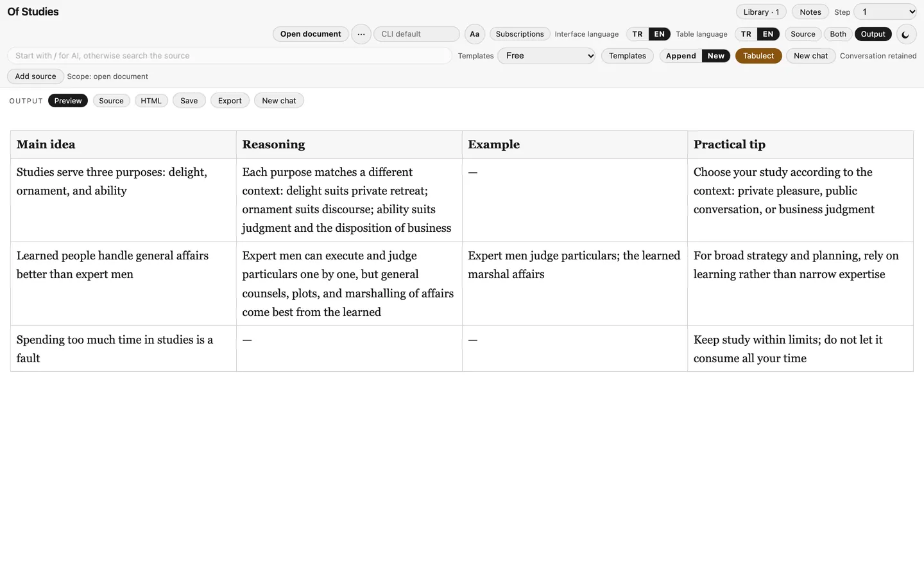Switch table language to EN
924x578 pixels.
767,34
